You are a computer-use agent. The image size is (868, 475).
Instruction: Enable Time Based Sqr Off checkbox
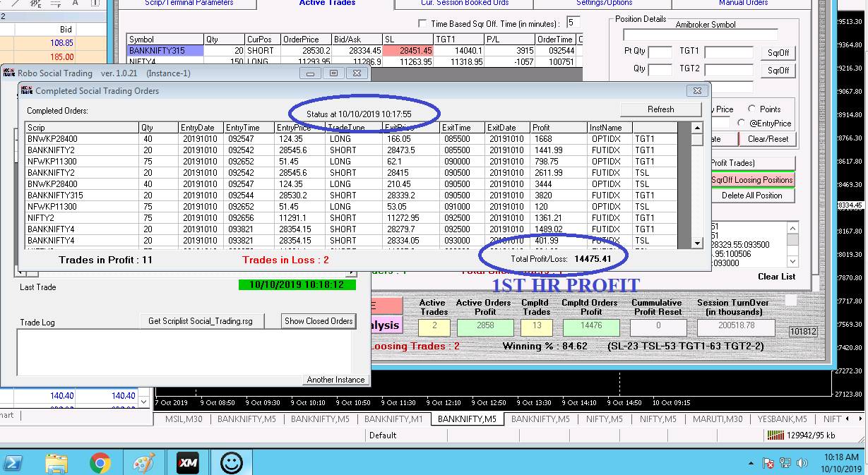423,23
